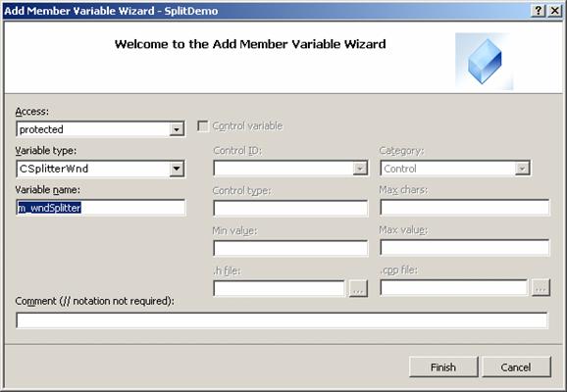This screenshot has width=567, height=392.
Task: Toggle the Control variable checkbox
Action: pyautogui.click(x=203, y=126)
